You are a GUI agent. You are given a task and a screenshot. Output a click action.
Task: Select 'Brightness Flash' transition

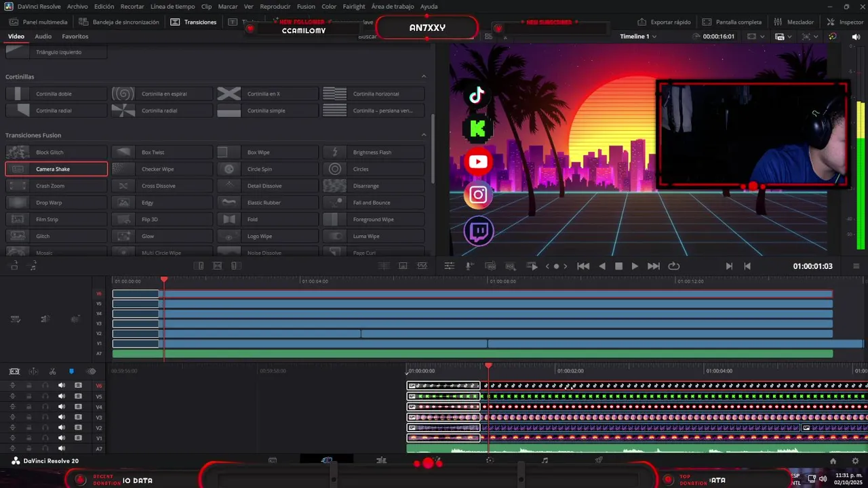(x=374, y=152)
